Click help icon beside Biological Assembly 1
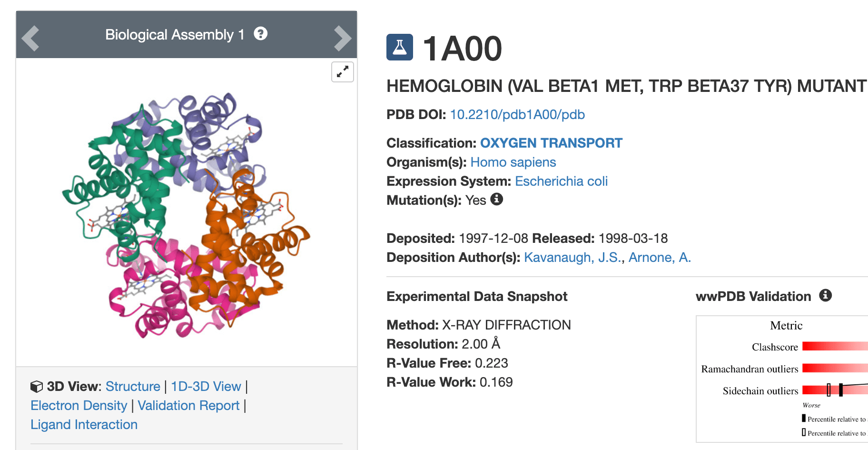Image resolution: width=868 pixels, height=450 pixels. click(260, 34)
